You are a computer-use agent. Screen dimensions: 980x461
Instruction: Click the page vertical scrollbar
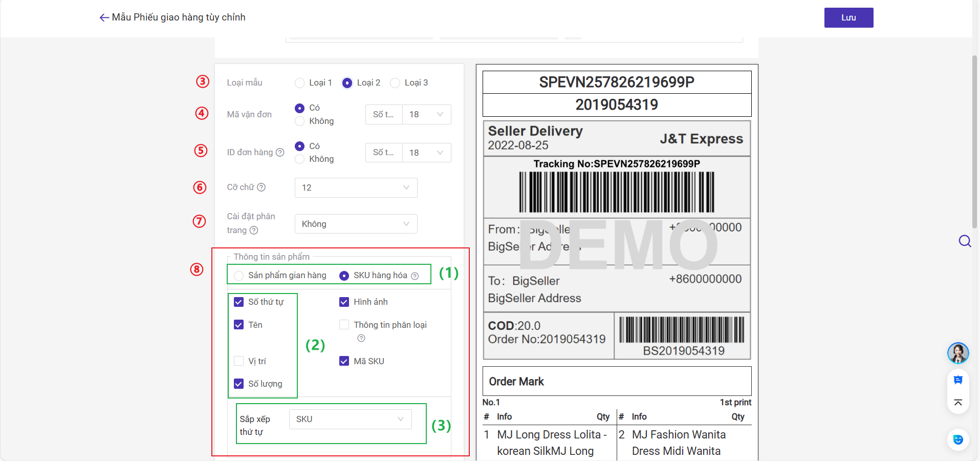(x=975, y=141)
